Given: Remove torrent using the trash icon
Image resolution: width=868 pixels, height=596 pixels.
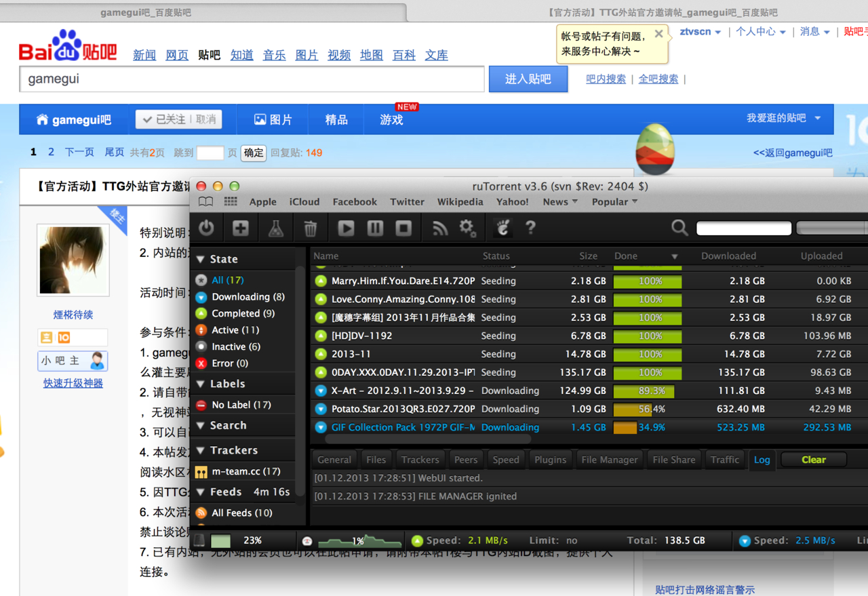Looking at the screenshot, I should coord(311,229).
